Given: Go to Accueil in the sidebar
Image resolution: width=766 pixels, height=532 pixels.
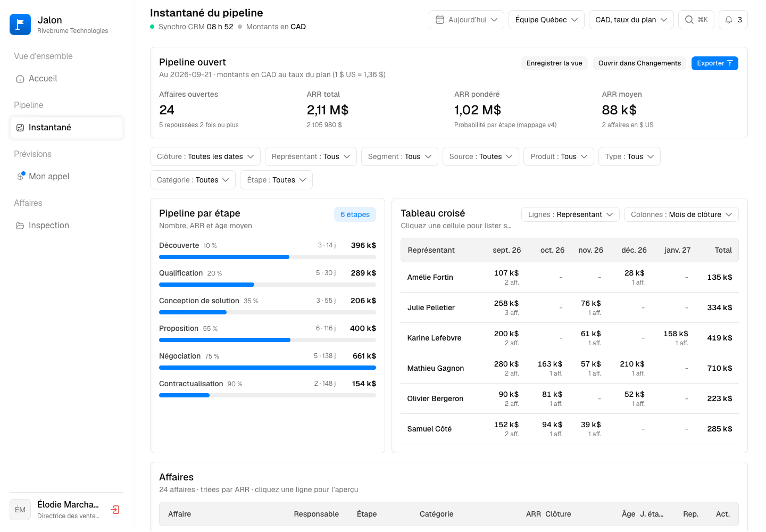Looking at the screenshot, I should tap(66, 79).
